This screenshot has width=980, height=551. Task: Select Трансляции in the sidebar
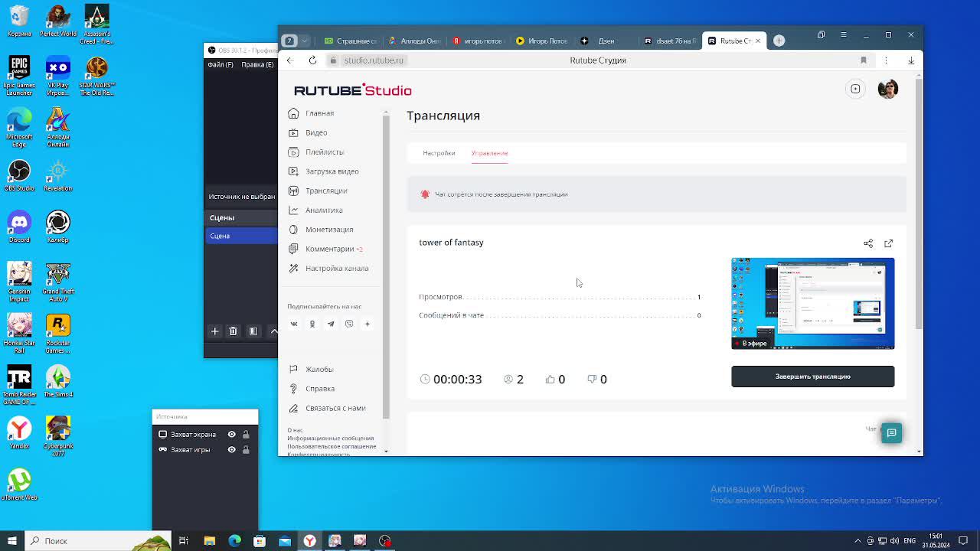(325, 191)
